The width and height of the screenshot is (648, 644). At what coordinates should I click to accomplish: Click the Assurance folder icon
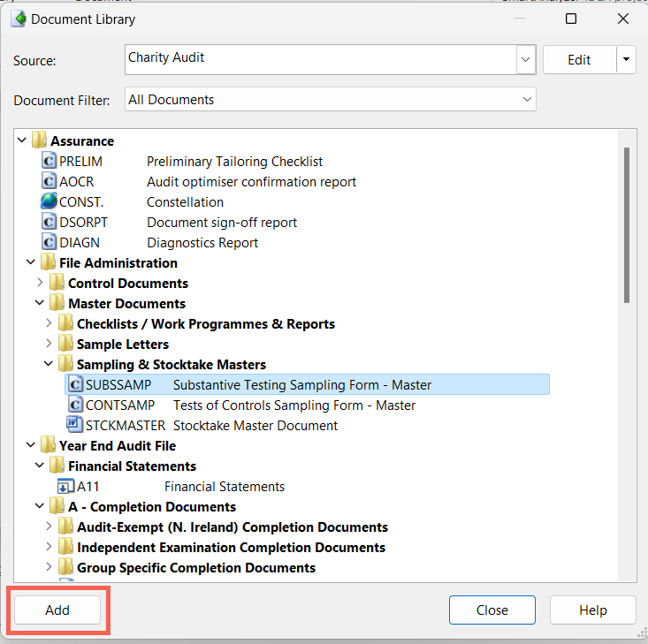pyautogui.click(x=39, y=140)
